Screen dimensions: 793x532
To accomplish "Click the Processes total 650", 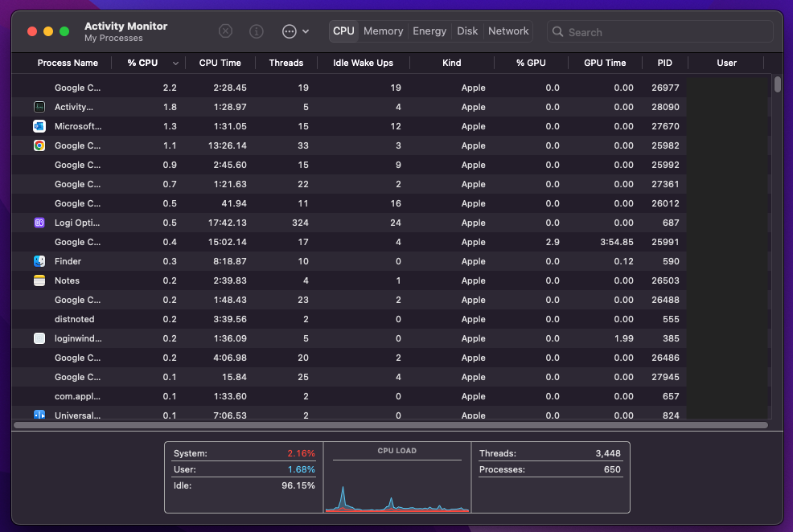I will point(613,470).
